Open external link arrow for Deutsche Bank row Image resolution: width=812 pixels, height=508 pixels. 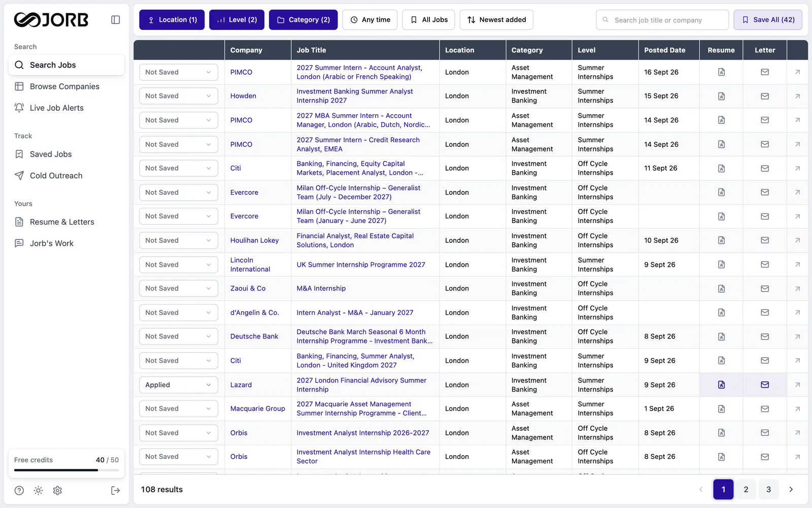point(797,336)
